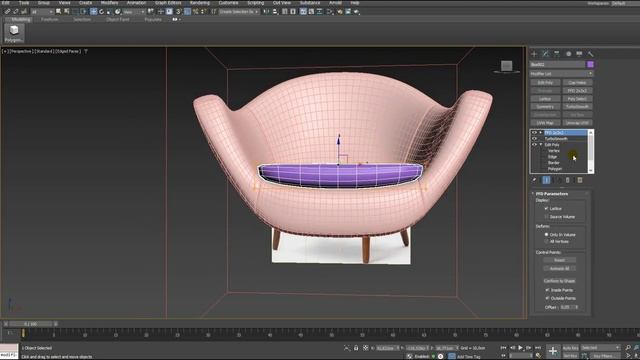Image resolution: width=640 pixels, height=360 pixels.
Task: Click the Edit Poly modifier button
Action: [545, 82]
